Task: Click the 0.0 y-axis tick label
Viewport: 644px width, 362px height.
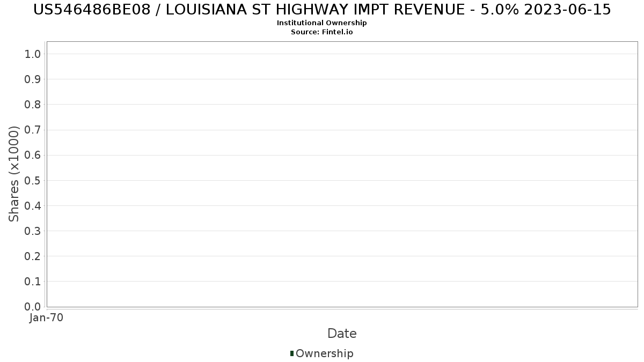Action: pyautogui.click(x=33, y=306)
